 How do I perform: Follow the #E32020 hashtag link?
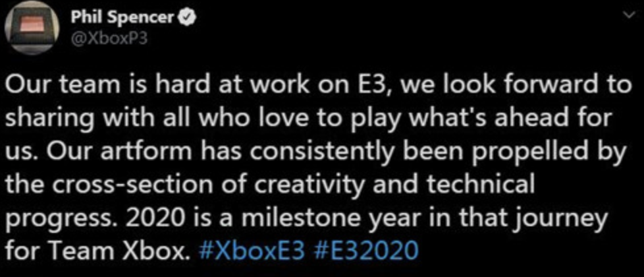coord(363,251)
